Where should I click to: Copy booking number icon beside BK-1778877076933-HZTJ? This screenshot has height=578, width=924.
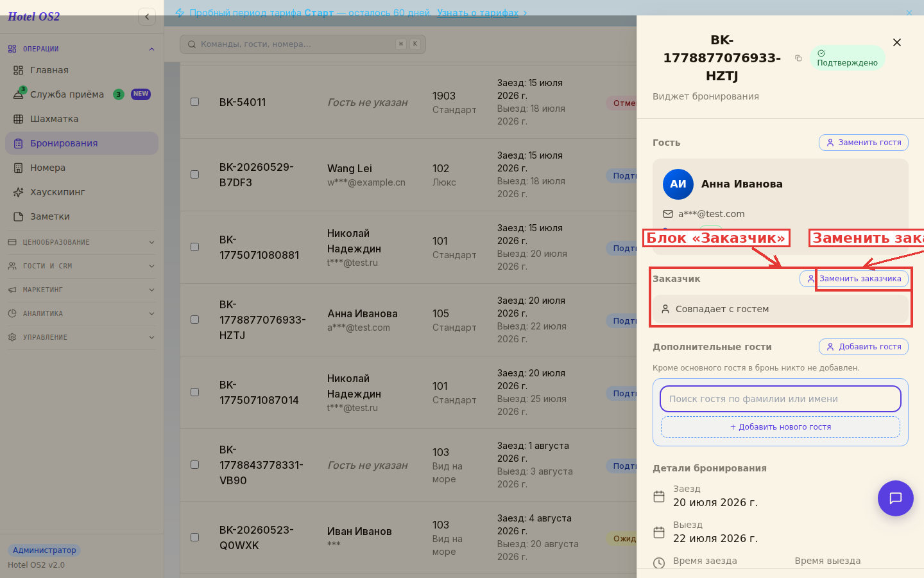[x=798, y=58]
